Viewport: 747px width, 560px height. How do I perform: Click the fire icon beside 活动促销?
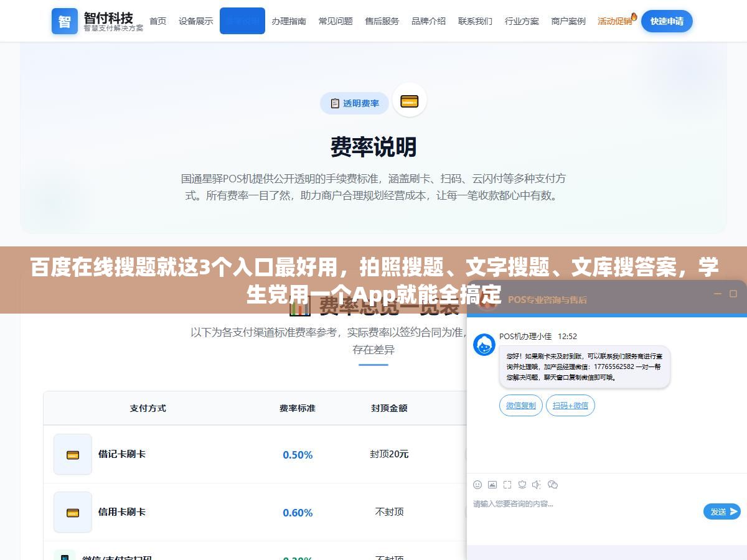point(634,16)
